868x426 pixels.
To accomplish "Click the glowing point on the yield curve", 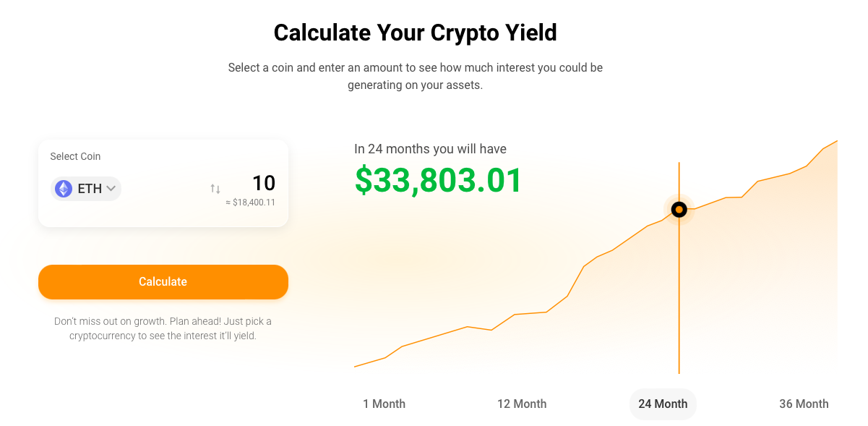I will (678, 209).
